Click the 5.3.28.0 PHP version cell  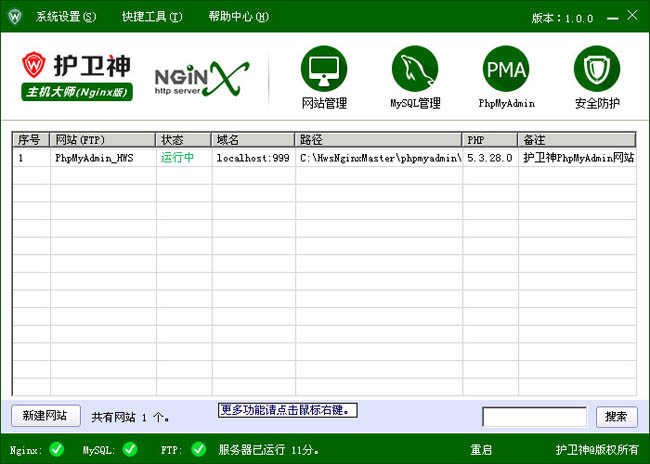coord(490,158)
